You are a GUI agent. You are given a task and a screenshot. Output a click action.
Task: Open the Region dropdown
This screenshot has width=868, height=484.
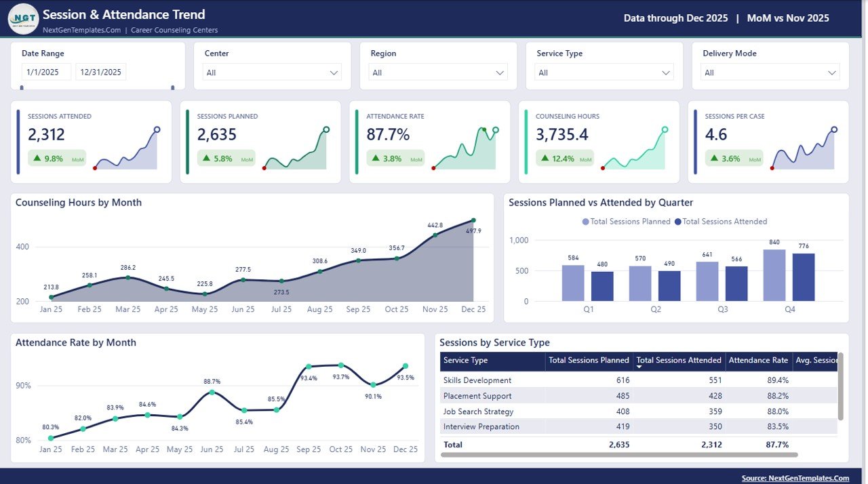[438, 73]
